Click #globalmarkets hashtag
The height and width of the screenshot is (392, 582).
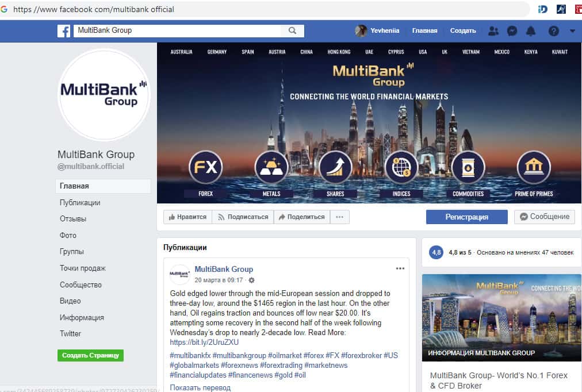194,366
